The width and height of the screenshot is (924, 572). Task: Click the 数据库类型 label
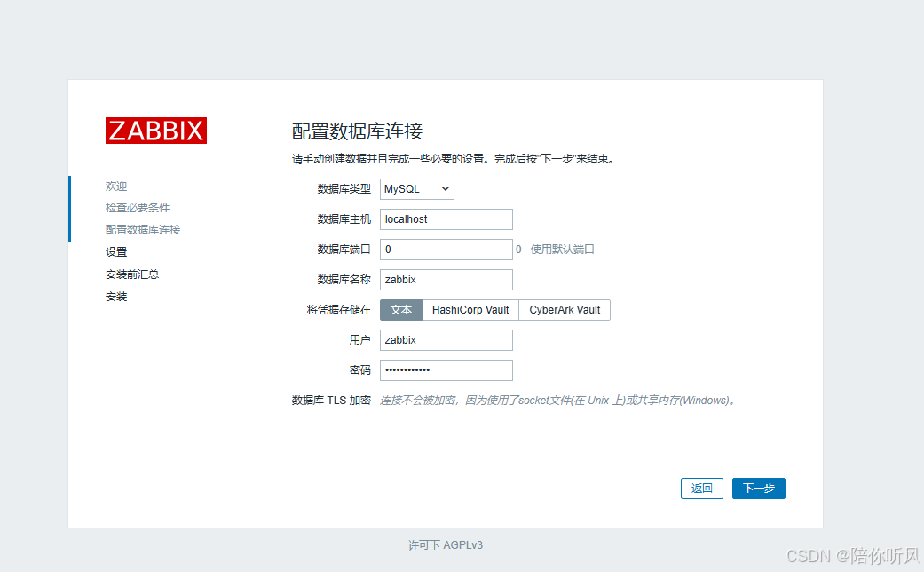344,189
